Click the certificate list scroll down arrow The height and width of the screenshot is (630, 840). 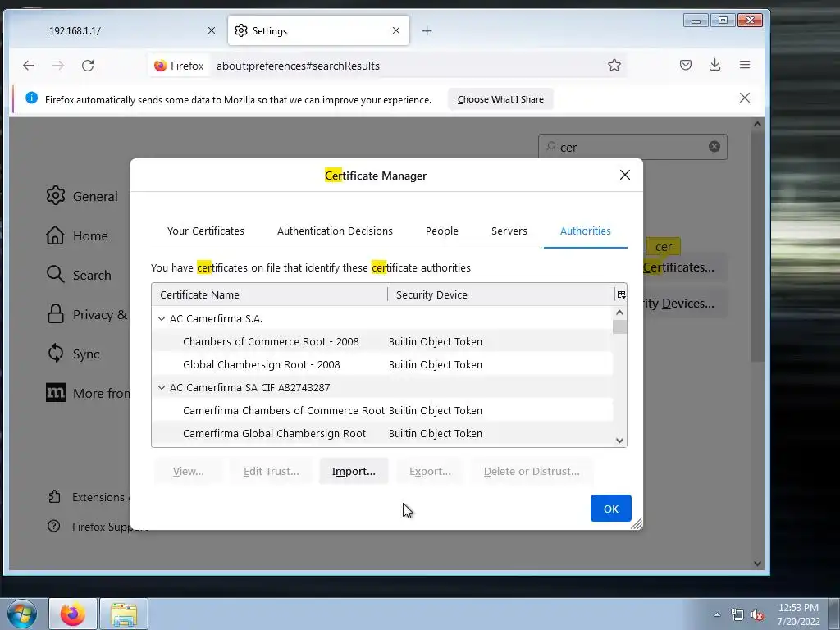click(x=620, y=441)
